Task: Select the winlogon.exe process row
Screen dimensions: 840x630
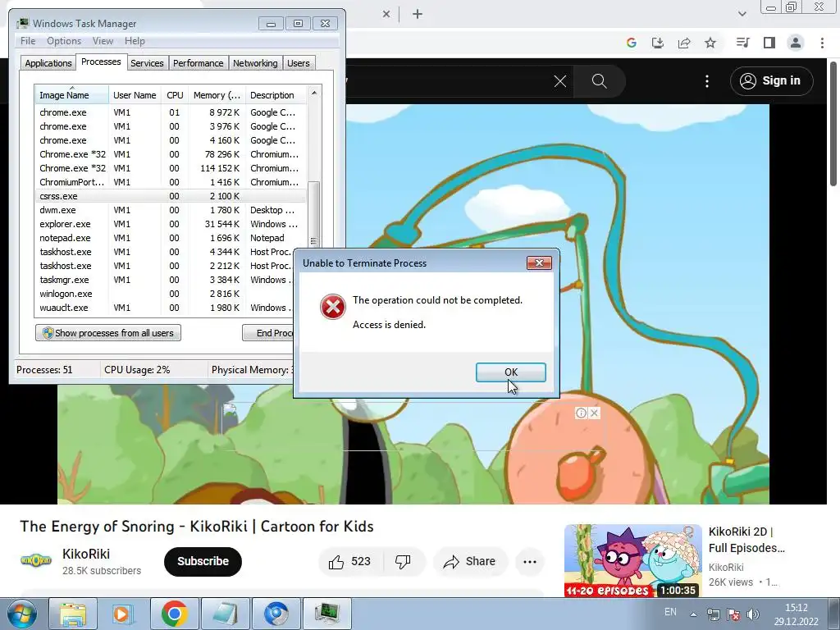Action: pos(164,294)
